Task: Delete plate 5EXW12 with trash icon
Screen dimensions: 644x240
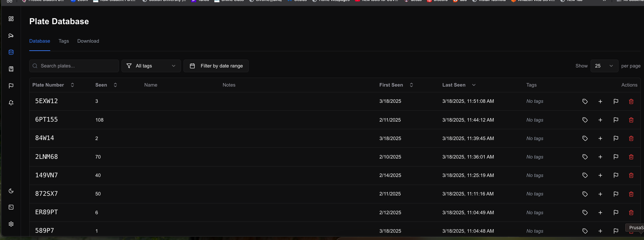Action: (x=631, y=101)
